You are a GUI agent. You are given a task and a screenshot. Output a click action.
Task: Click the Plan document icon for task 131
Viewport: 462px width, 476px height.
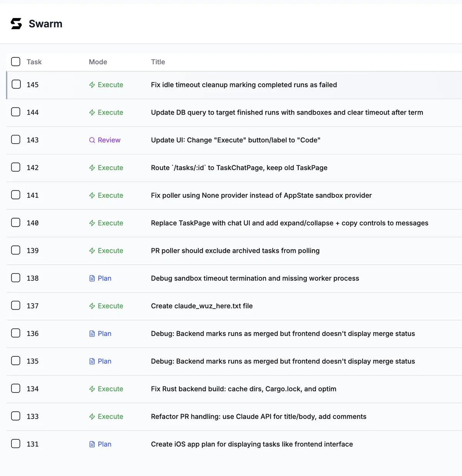click(92, 444)
